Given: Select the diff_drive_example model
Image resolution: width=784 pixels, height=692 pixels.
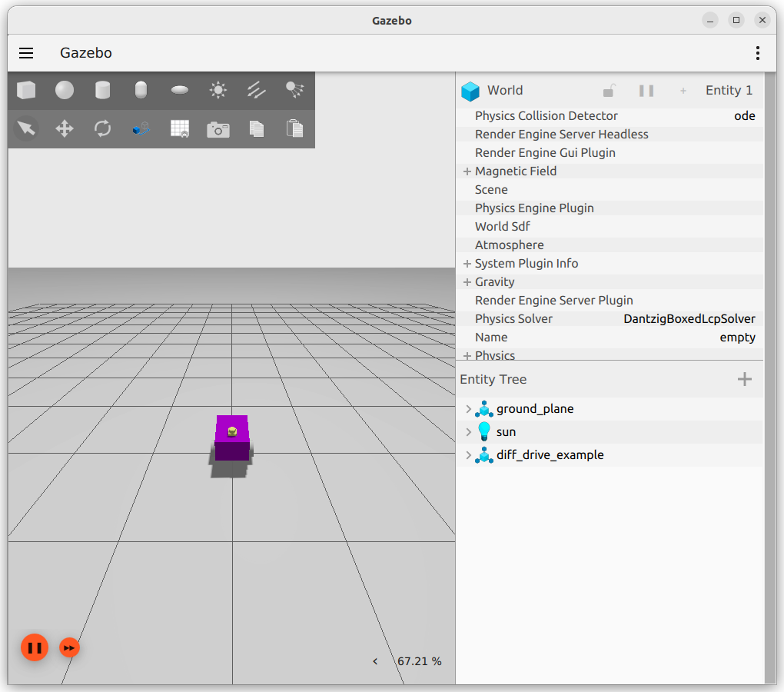Looking at the screenshot, I should (x=550, y=455).
